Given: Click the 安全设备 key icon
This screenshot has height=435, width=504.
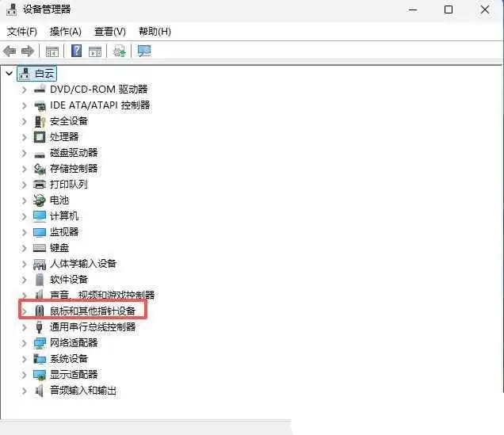Looking at the screenshot, I should point(40,121).
